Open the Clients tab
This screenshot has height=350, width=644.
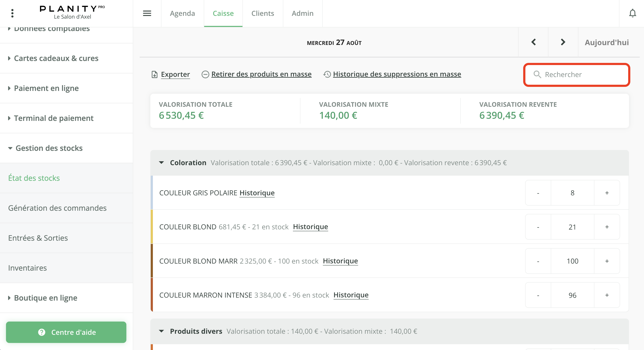tap(263, 13)
